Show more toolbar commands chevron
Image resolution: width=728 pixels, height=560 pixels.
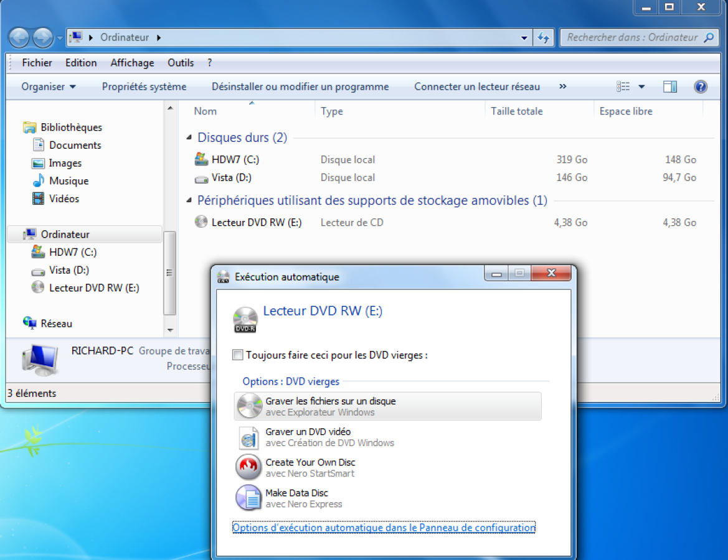[x=563, y=86]
